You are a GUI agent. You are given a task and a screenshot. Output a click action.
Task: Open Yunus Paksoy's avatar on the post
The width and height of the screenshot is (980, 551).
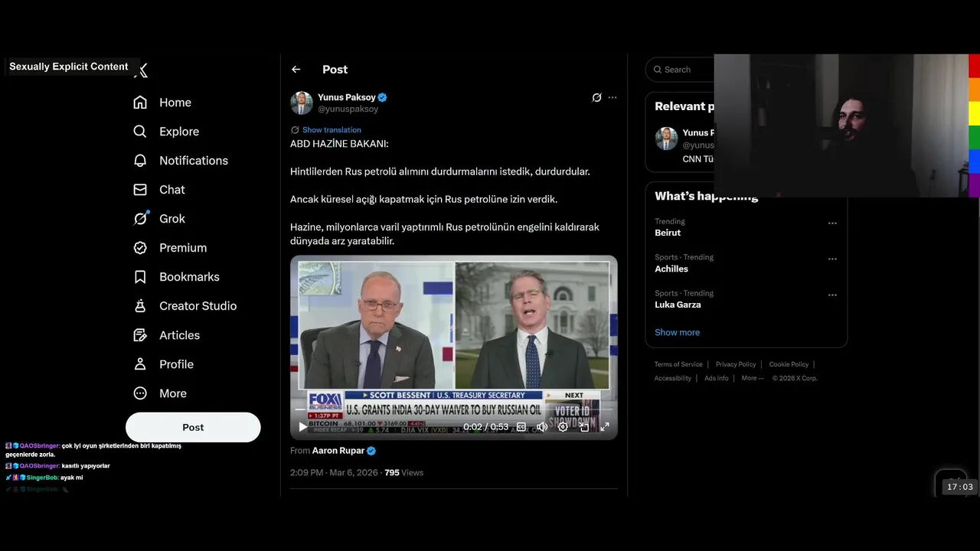(302, 103)
